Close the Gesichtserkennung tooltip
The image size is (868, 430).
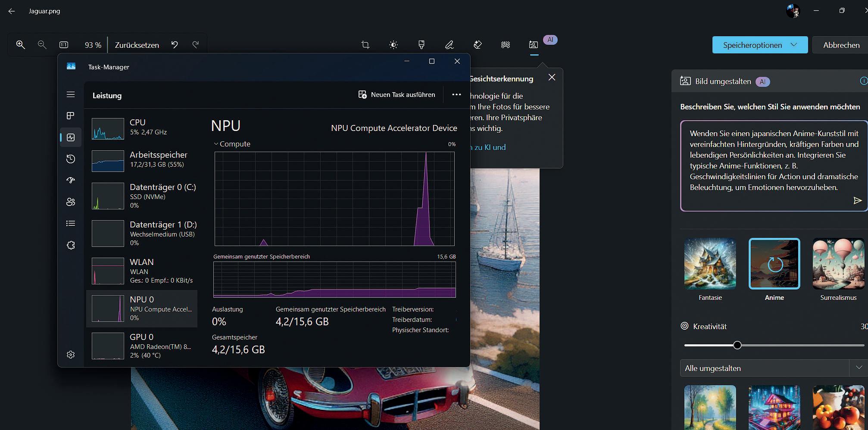552,78
